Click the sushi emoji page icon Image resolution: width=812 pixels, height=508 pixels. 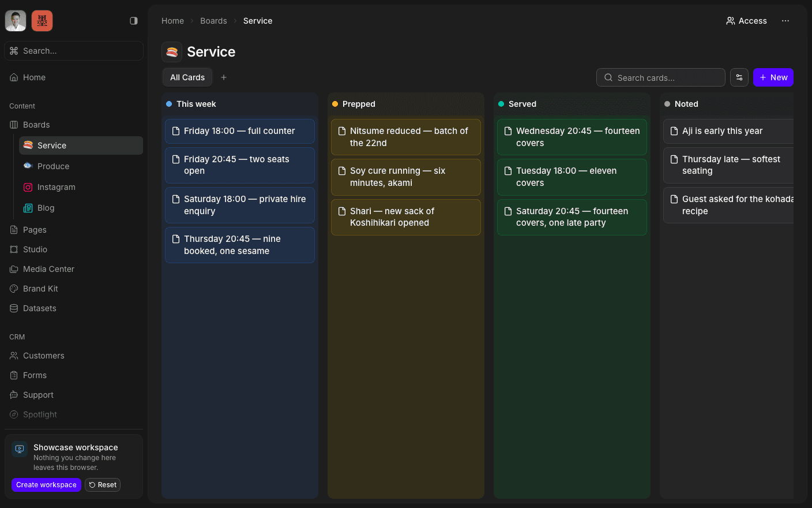(x=172, y=52)
